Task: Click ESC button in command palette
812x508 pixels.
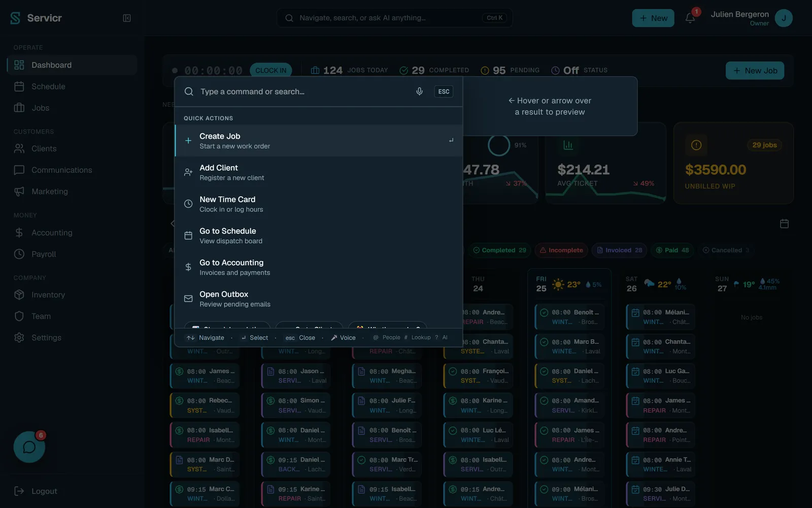Action: click(444, 91)
